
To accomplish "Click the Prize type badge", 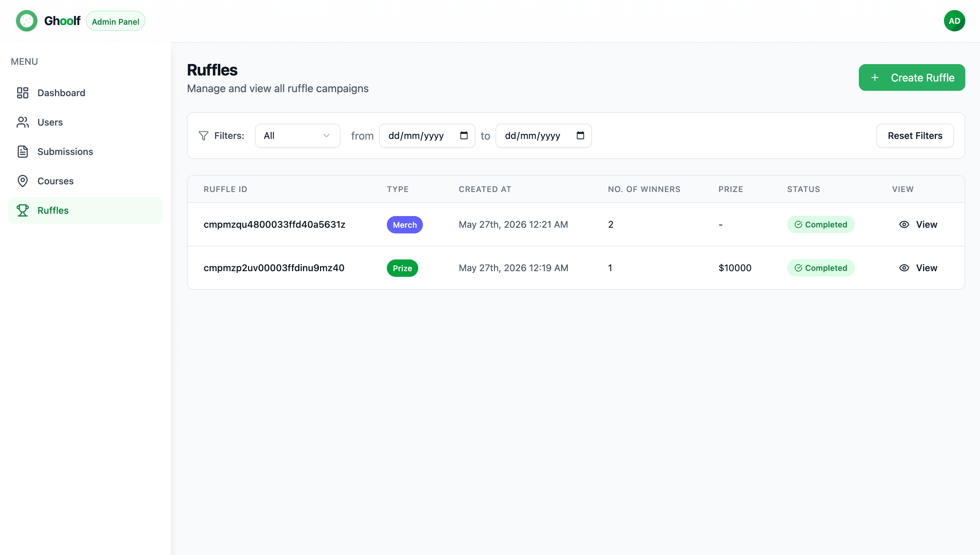I will click(402, 268).
